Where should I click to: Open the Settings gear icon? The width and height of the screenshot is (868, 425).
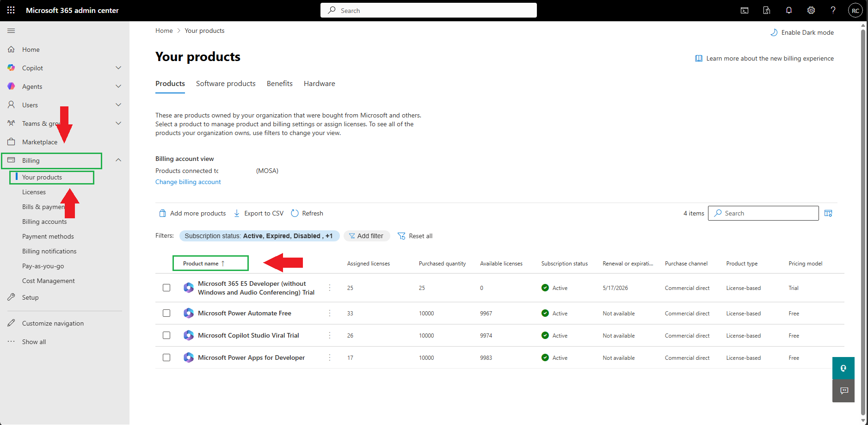(x=811, y=10)
